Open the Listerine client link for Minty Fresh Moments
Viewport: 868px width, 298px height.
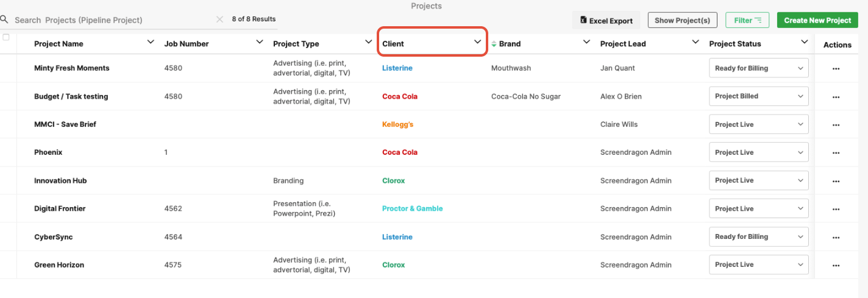coord(397,68)
